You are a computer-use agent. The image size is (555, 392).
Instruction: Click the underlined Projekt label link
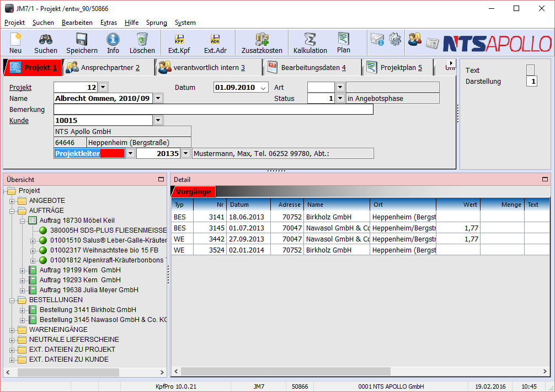[20, 87]
